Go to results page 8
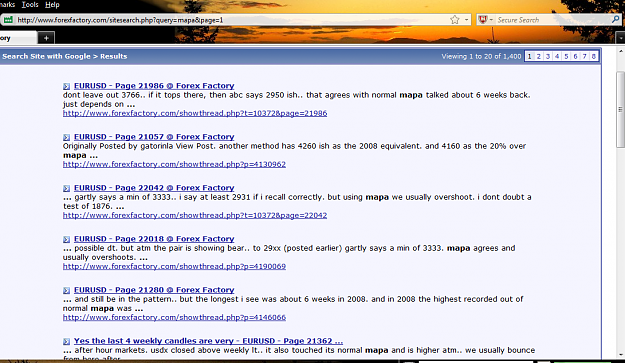This screenshot has height=363, width=625. [594, 56]
